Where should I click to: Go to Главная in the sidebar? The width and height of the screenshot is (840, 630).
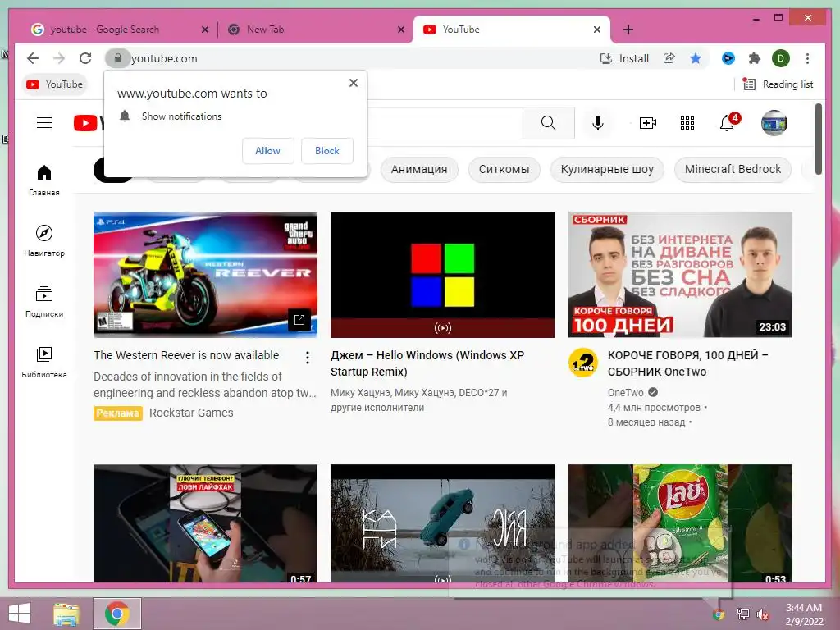coord(44,180)
